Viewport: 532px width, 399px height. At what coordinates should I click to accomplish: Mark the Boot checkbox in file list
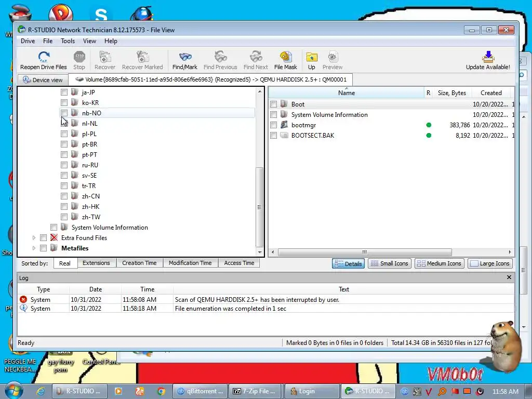[x=273, y=104]
